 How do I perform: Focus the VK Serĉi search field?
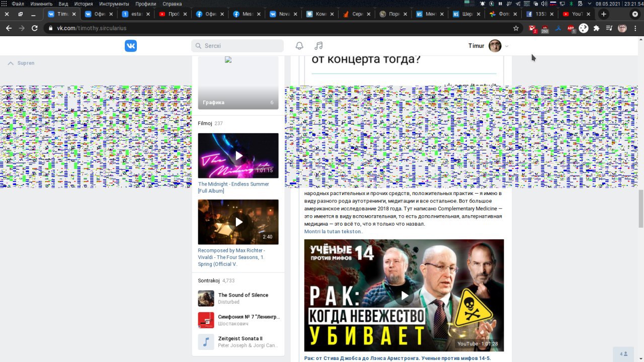(x=237, y=46)
